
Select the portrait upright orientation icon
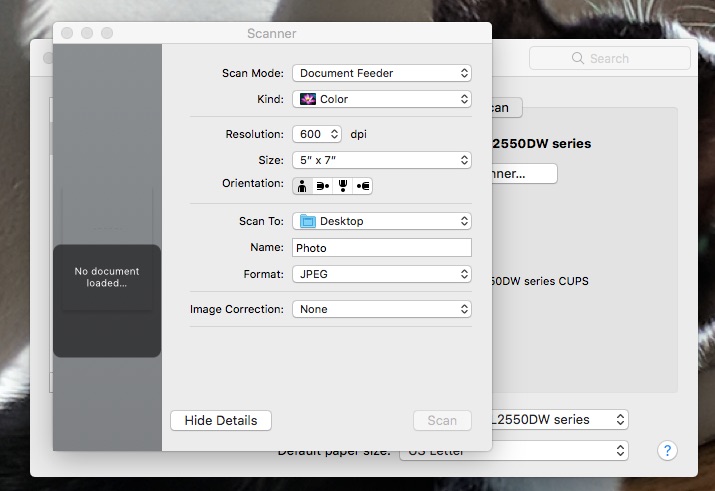click(302, 186)
